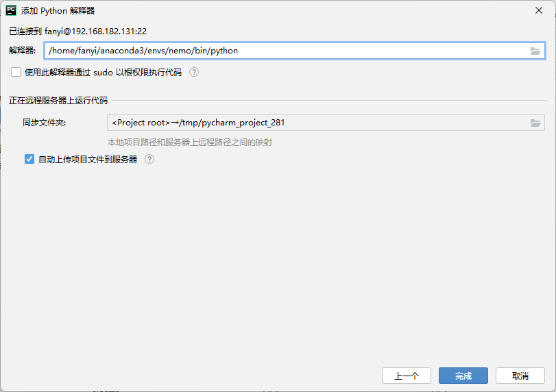Click the 已连接到 fanyi@192.168.182.131:22 text
This screenshot has width=556, height=392.
[x=77, y=32]
